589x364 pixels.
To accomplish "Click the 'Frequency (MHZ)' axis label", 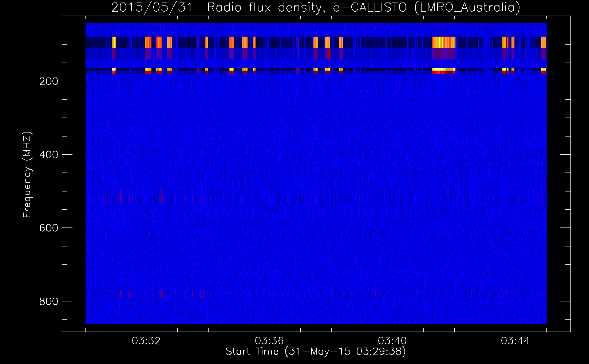I will point(27,175).
